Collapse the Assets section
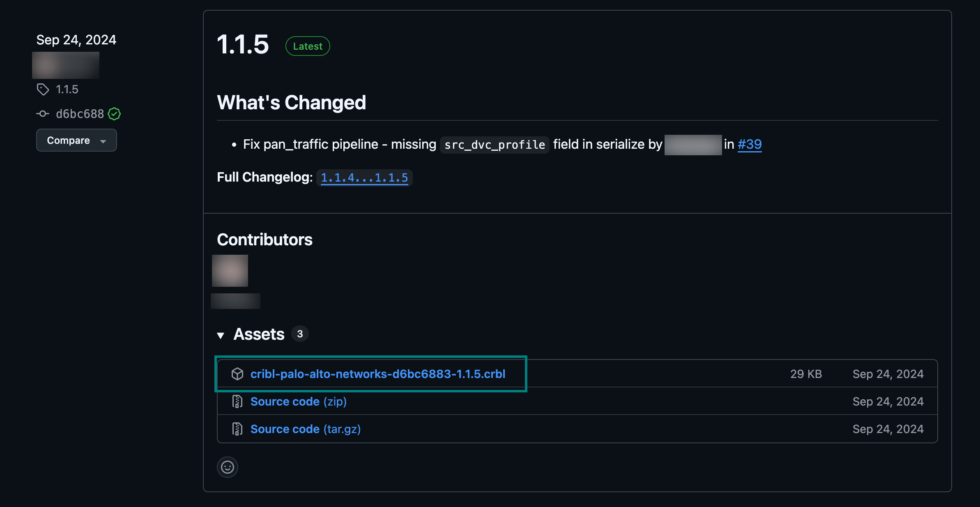Viewport: 980px width, 507px height. [x=221, y=334]
